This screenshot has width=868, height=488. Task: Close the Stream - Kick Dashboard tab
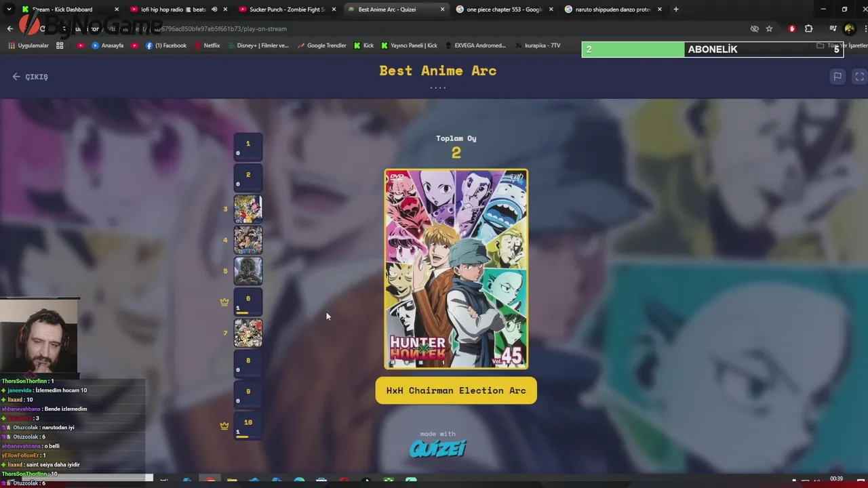coord(117,9)
